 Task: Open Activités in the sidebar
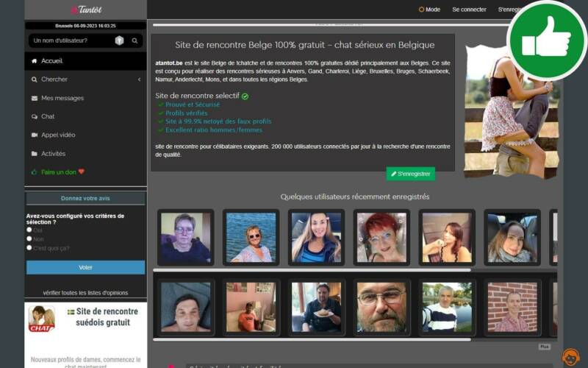[53, 154]
